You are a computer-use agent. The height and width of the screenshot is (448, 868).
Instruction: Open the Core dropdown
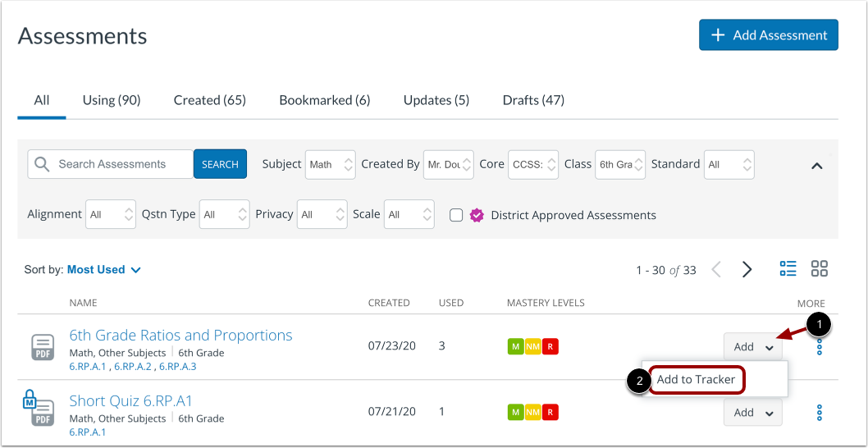(533, 164)
